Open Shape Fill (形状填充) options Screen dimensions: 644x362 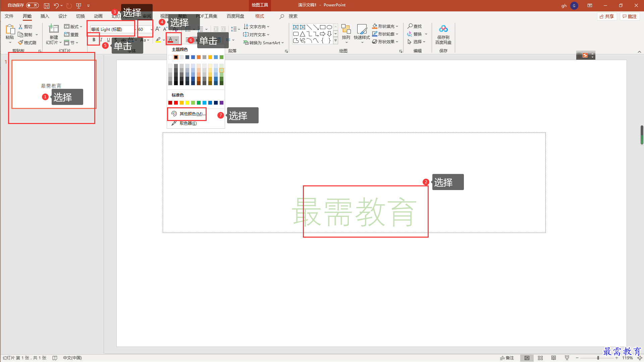tap(385, 26)
